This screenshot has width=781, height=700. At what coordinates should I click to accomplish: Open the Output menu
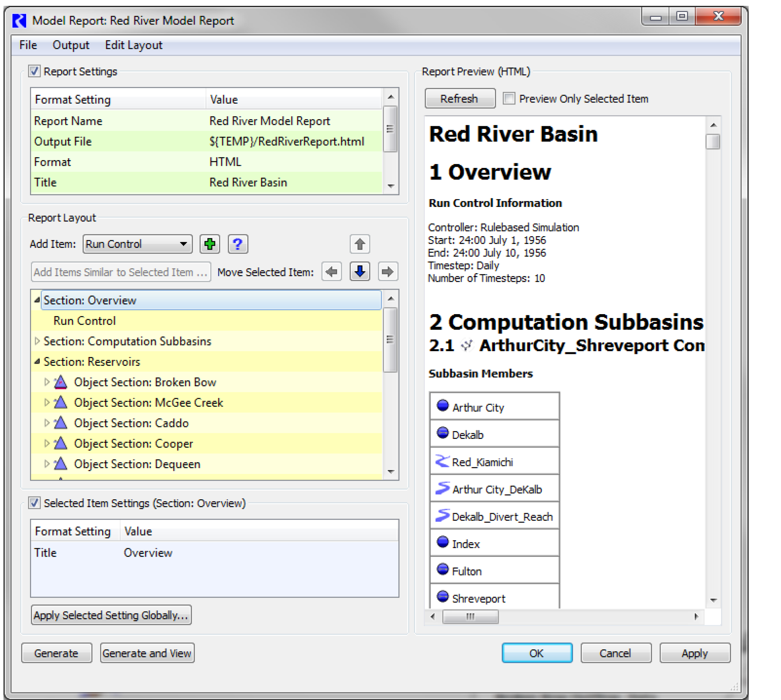tap(71, 45)
